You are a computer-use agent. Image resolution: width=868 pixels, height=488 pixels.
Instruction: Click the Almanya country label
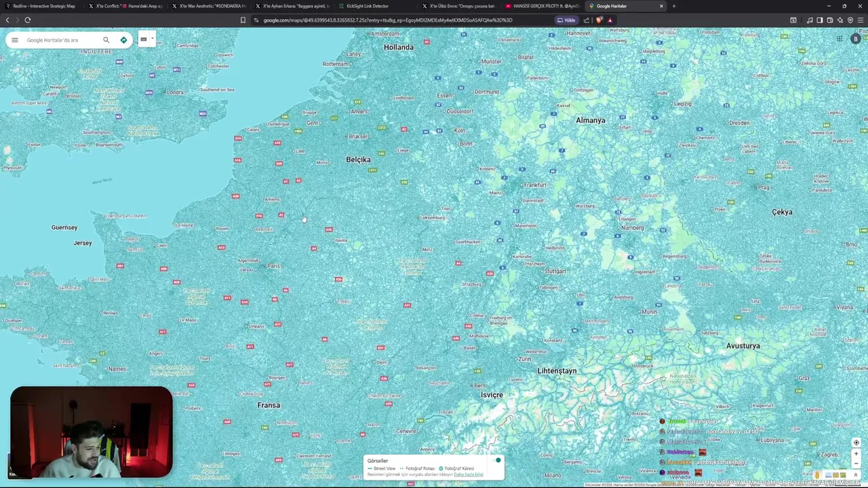(590, 121)
